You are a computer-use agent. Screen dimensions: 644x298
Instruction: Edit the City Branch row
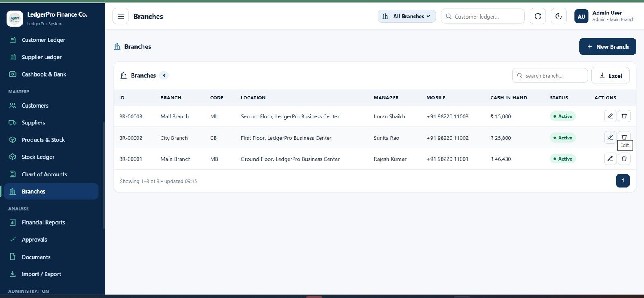610,138
